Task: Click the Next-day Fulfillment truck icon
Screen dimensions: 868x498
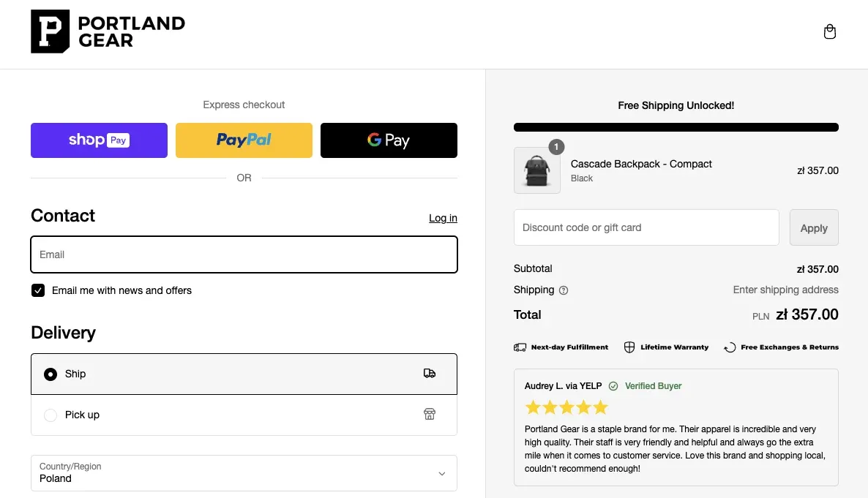Action: (x=520, y=347)
